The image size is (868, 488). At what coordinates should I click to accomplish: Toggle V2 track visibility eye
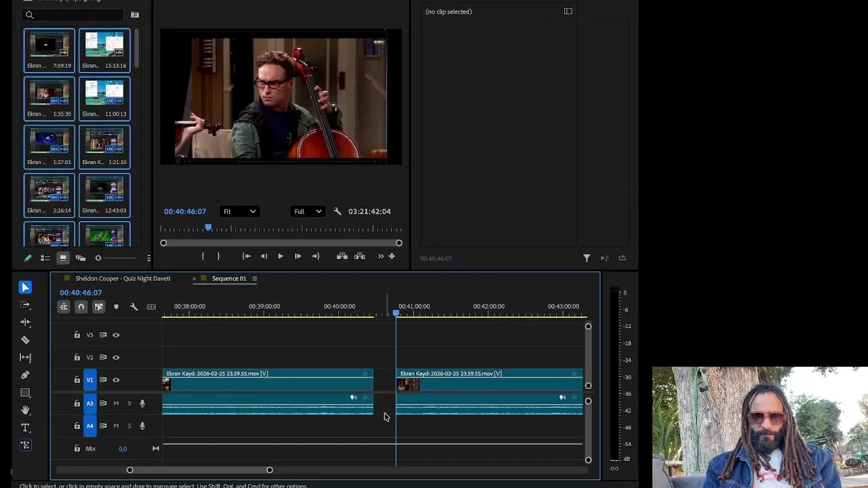[x=116, y=357]
